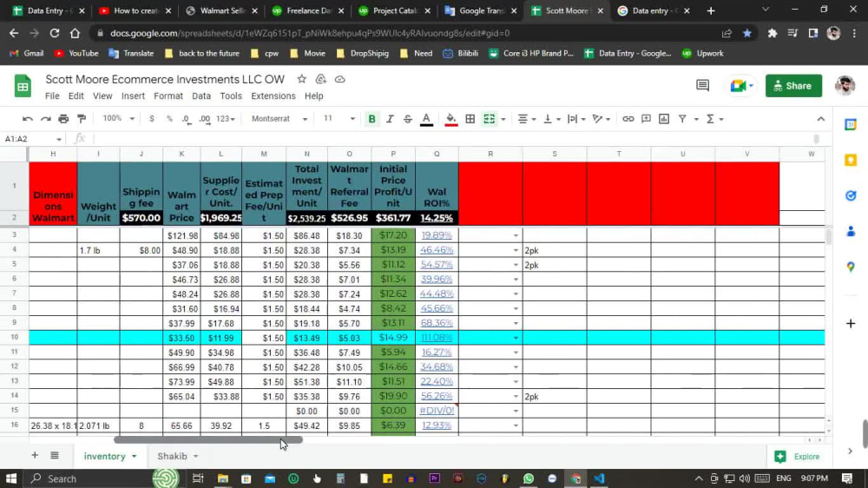Select the paint format roller icon
Viewport: 868px width, 488px height.
click(82, 119)
